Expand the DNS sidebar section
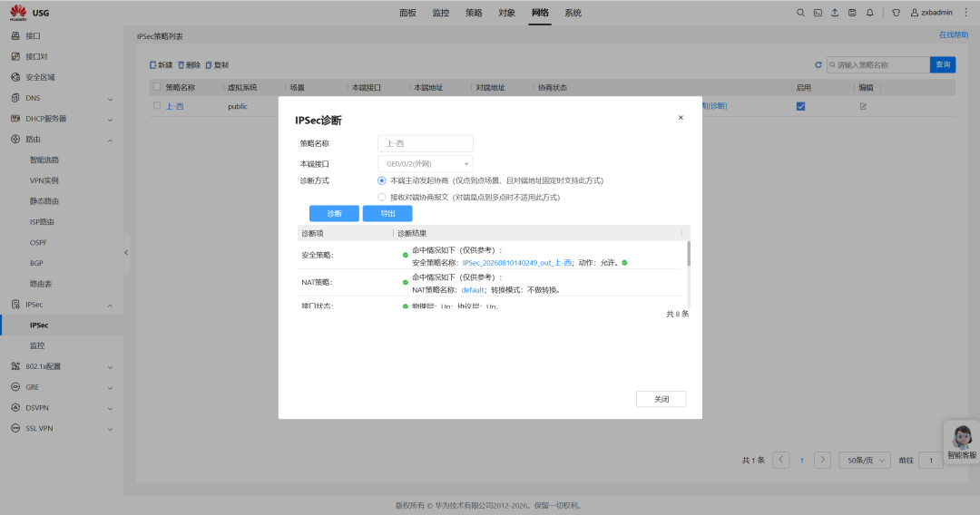The width and height of the screenshot is (980, 515). (110, 99)
